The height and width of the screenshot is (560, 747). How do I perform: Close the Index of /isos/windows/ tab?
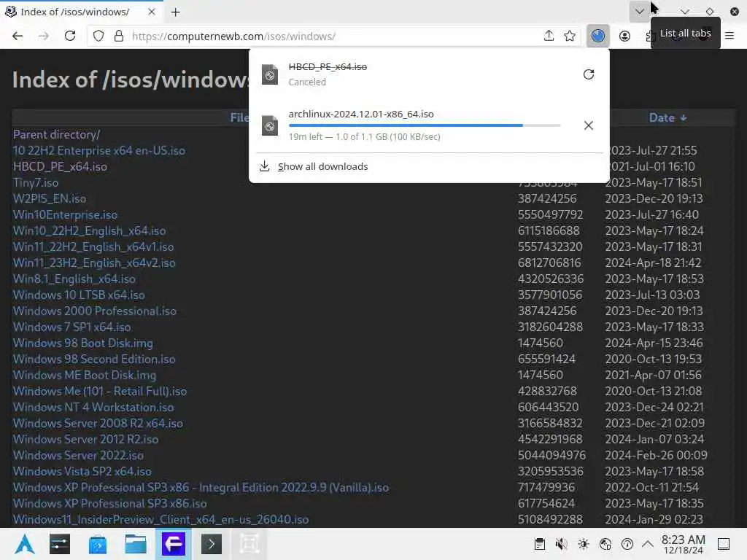point(152,12)
